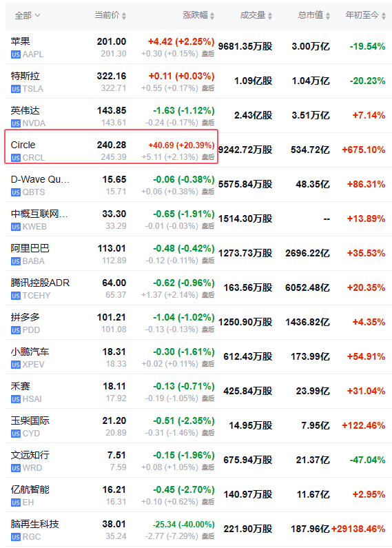
Task: Click the US badge next to NVDA
Action: pyautogui.click(x=16, y=123)
